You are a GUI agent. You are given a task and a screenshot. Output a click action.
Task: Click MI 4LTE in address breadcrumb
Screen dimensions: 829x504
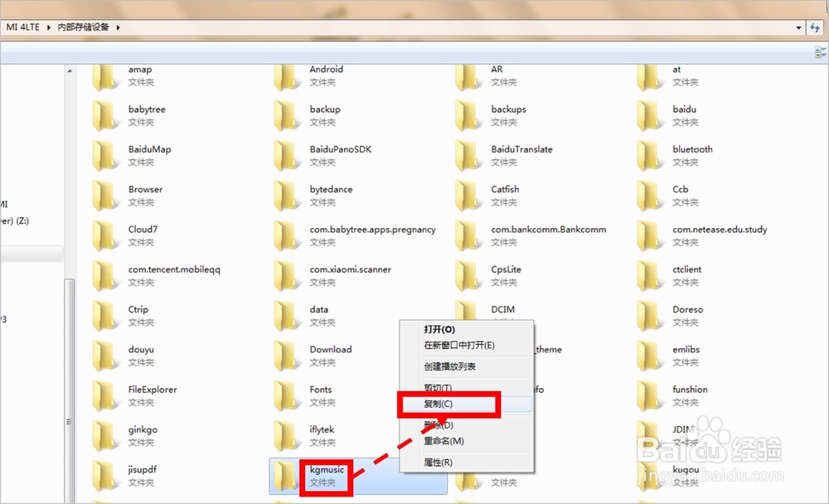(22, 27)
